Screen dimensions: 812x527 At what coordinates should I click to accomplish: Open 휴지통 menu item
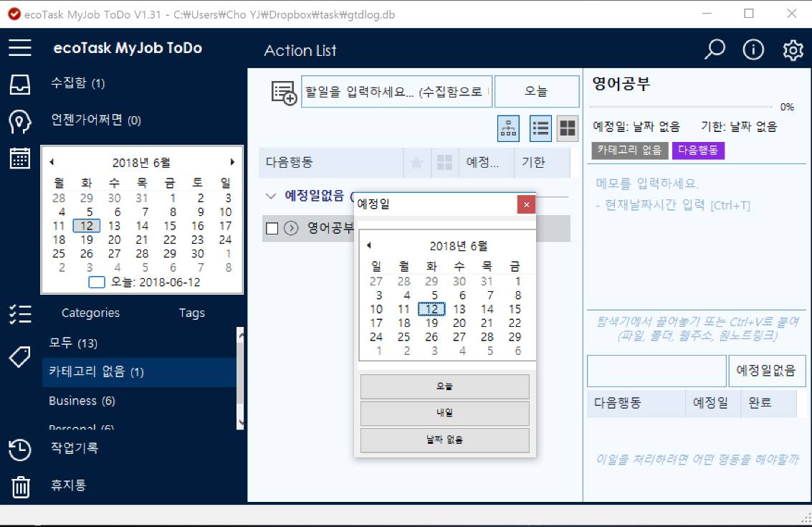click(x=68, y=485)
